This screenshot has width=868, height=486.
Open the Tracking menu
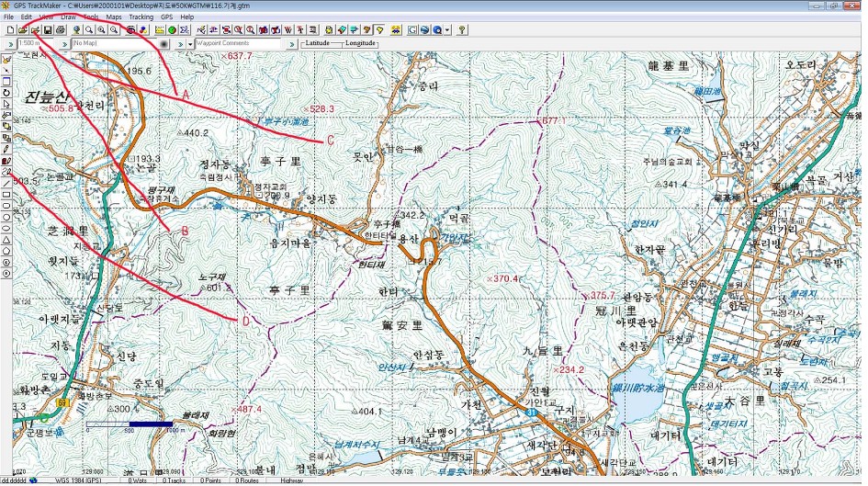click(x=141, y=17)
